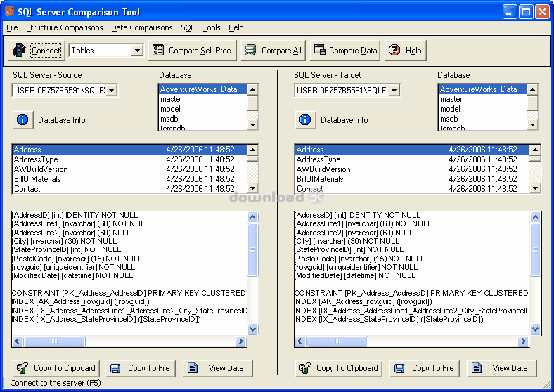Open the Tables object type dropdown
Screen dimensions: 554x392
pos(137,51)
